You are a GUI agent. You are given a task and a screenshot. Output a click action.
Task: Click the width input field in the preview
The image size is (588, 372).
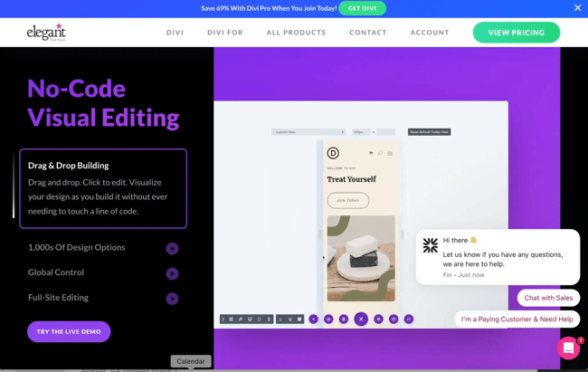point(361,132)
